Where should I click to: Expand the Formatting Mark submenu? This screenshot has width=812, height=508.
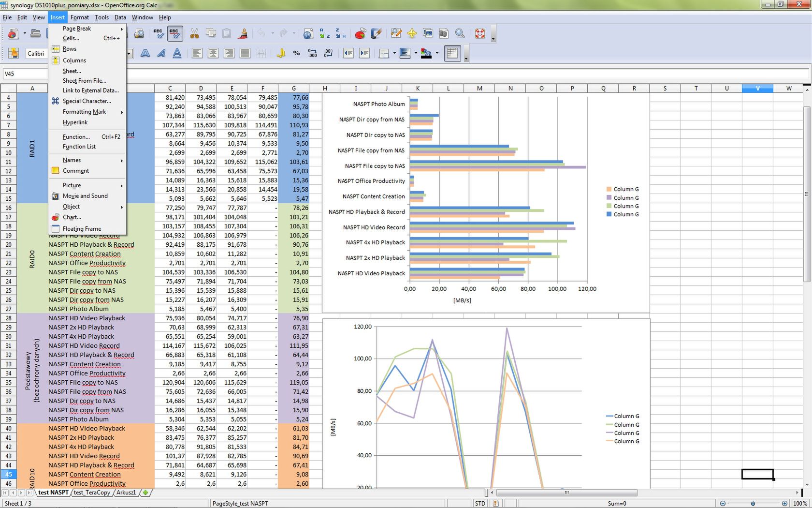[x=87, y=112]
